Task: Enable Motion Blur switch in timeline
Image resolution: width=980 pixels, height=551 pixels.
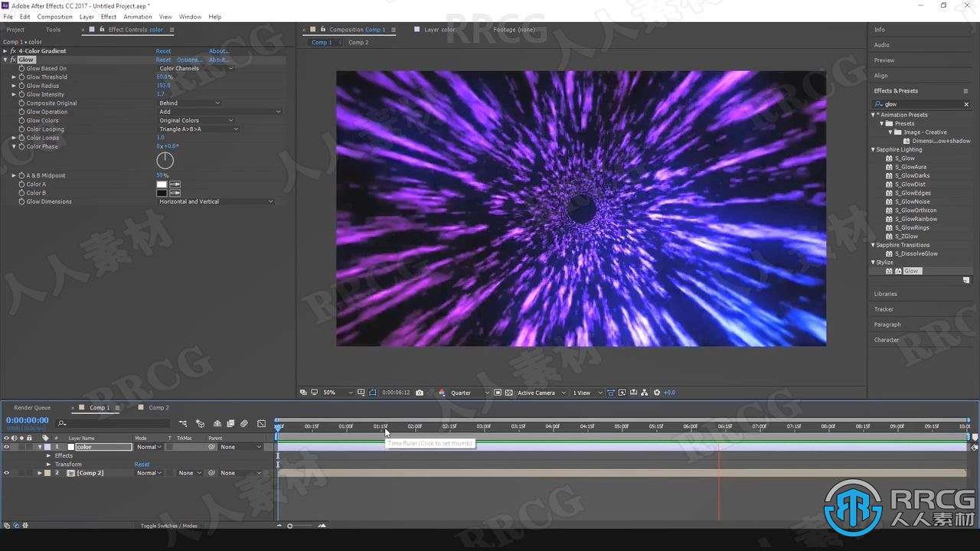Action: tap(244, 423)
